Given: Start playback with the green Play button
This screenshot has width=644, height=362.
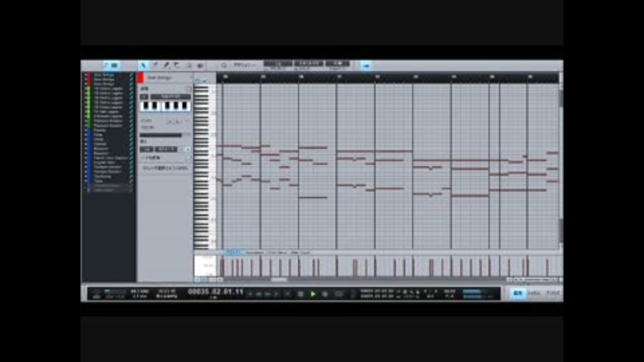Looking at the screenshot, I should pos(313,294).
